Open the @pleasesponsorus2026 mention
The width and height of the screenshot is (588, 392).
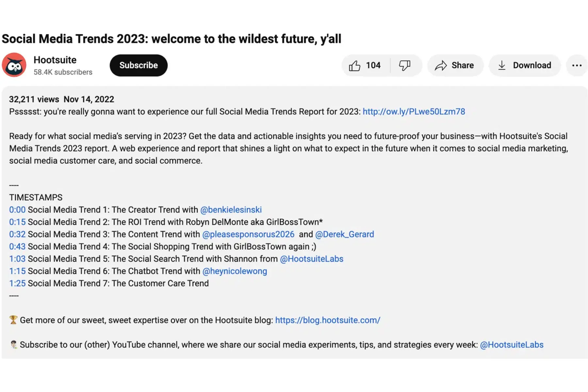[x=248, y=234]
